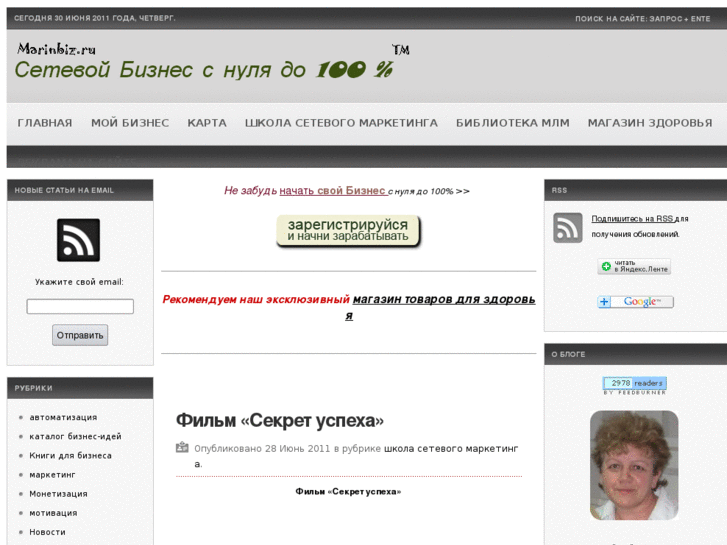This screenshot has width=727, height=545.
Task: Open the Фильм «Секрет успеха» post title
Action: pos(280,420)
